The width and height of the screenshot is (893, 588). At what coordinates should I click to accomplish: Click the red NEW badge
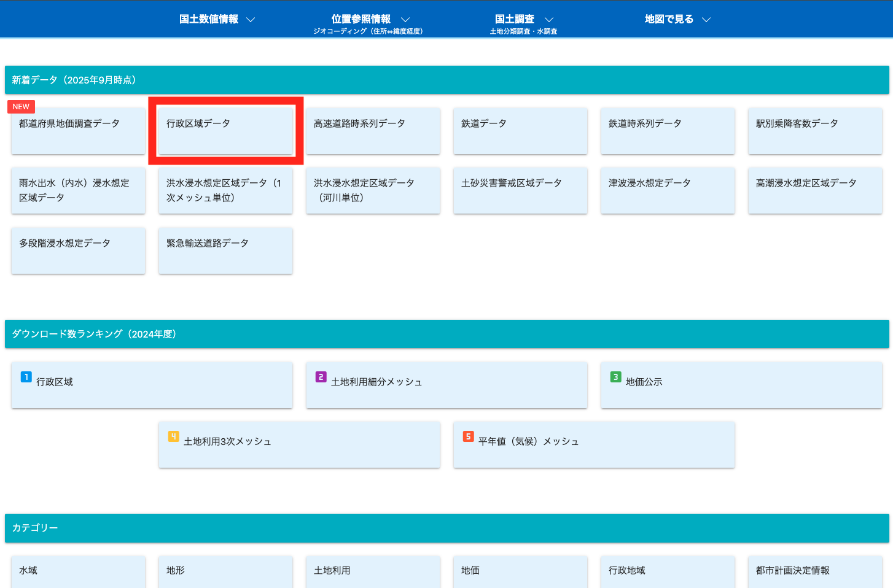21,107
